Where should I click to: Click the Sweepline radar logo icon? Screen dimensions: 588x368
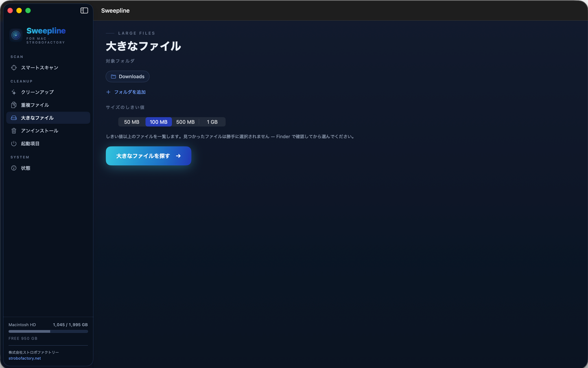click(16, 35)
